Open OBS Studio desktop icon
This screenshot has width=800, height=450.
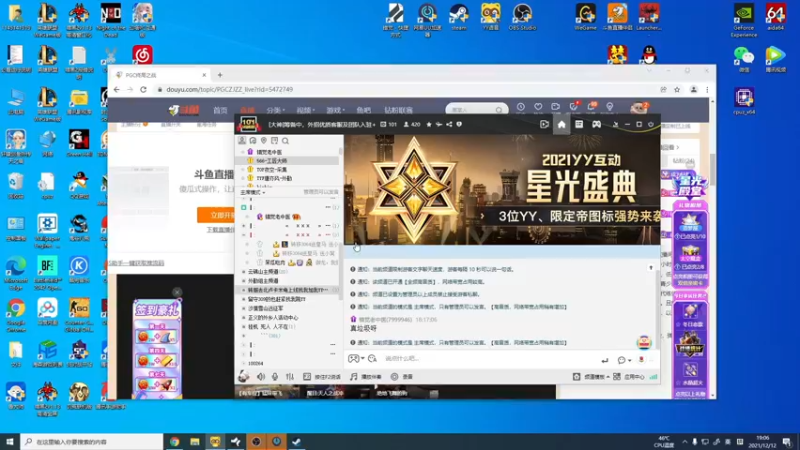pos(522,17)
